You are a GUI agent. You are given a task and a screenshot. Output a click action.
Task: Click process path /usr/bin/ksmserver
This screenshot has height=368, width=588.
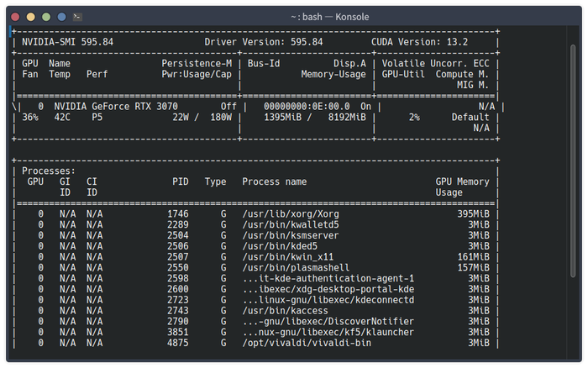coord(291,235)
